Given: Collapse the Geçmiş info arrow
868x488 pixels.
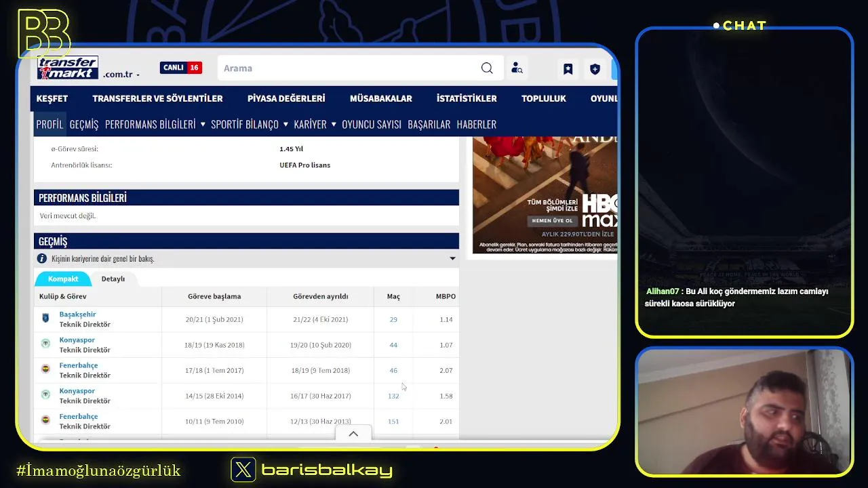Looking at the screenshot, I should coord(452,259).
